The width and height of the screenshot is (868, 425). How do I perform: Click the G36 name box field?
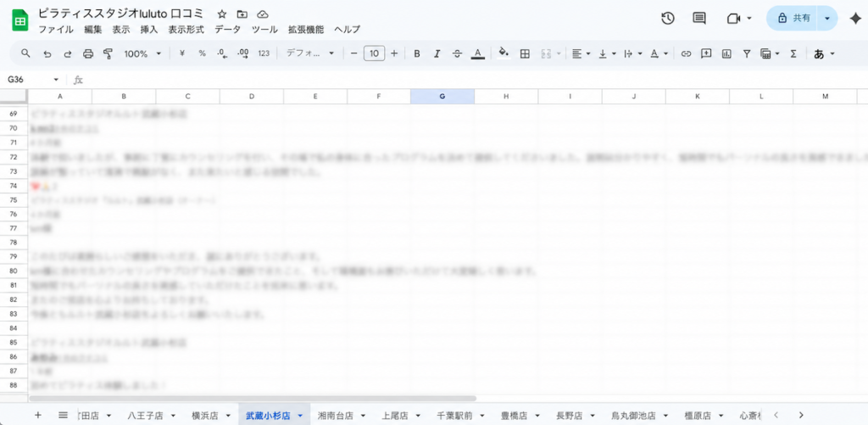pyautogui.click(x=34, y=80)
